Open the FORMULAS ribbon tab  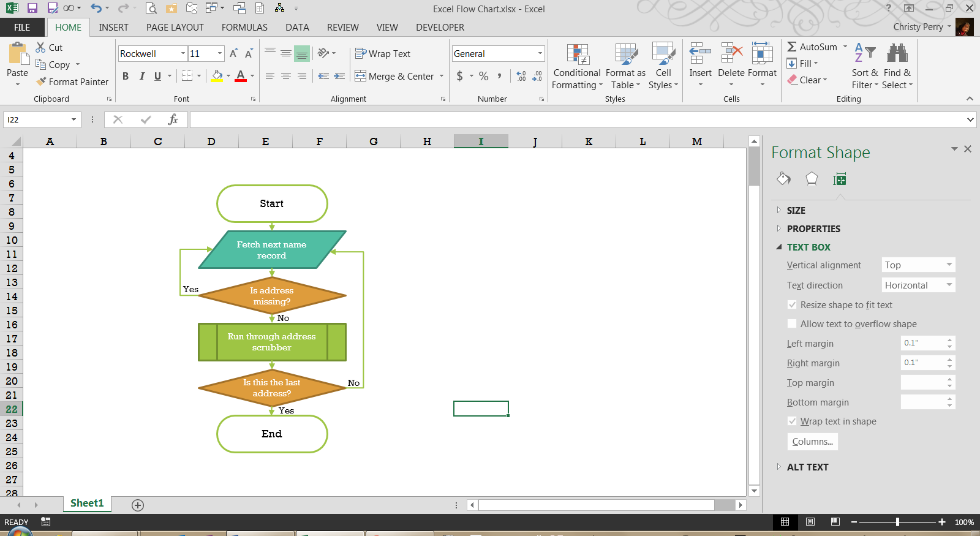[x=244, y=28]
